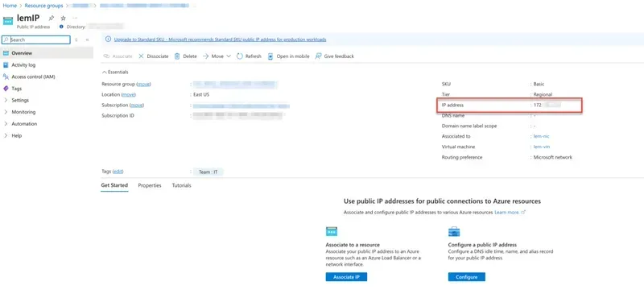Click the Tags sidebar icon
The width and height of the screenshot is (644, 294).
[x=6, y=89]
